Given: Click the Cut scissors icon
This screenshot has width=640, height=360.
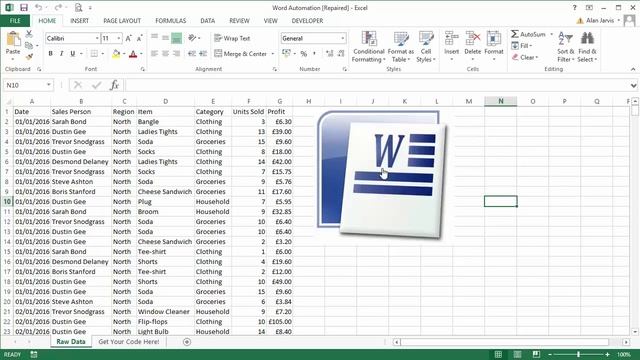Looking at the screenshot, I should [29, 33].
